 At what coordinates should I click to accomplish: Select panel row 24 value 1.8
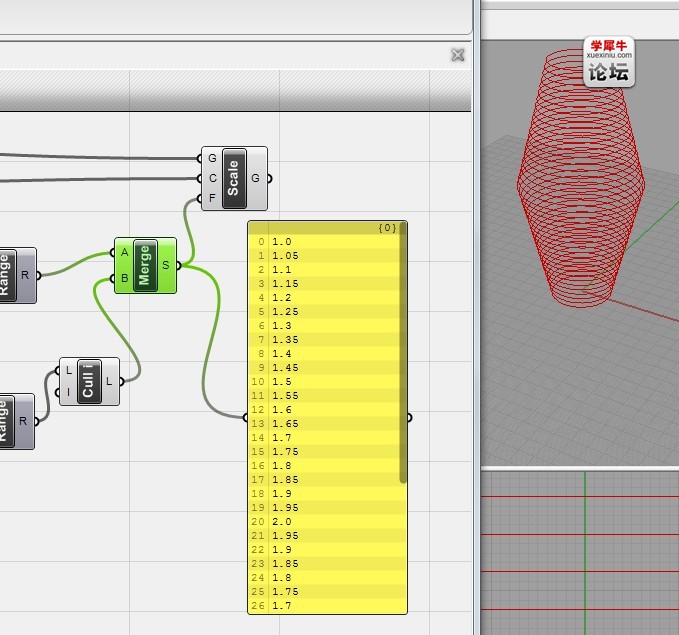coord(327,578)
